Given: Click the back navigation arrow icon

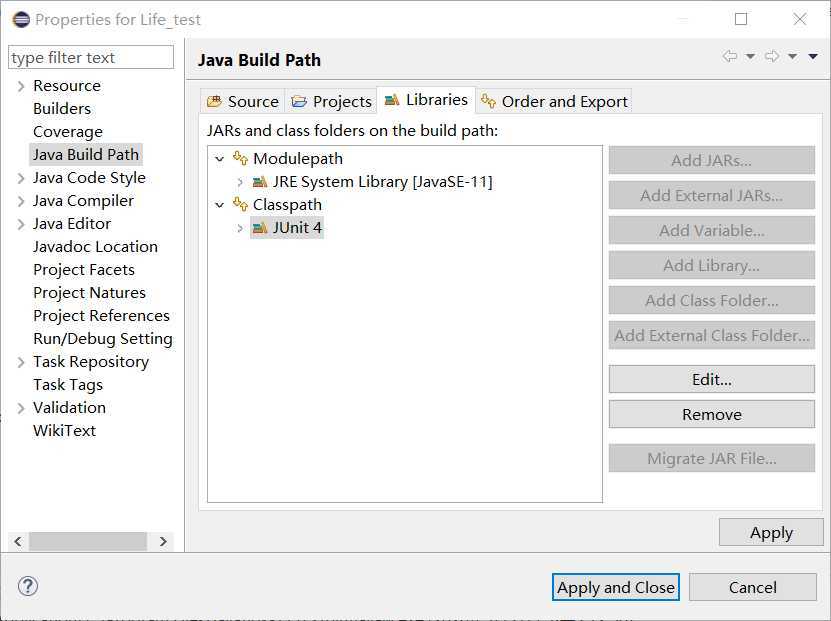Looking at the screenshot, I should 730,57.
